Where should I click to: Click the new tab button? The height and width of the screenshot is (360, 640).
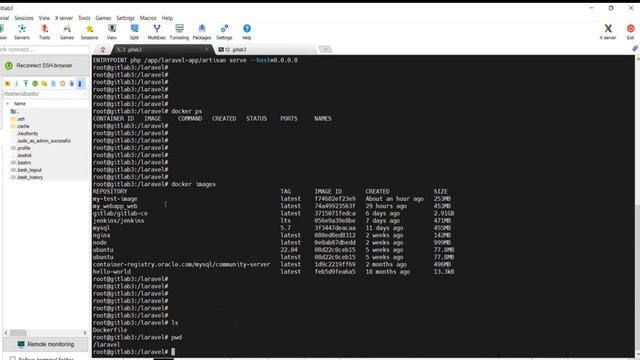pos(325,49)
